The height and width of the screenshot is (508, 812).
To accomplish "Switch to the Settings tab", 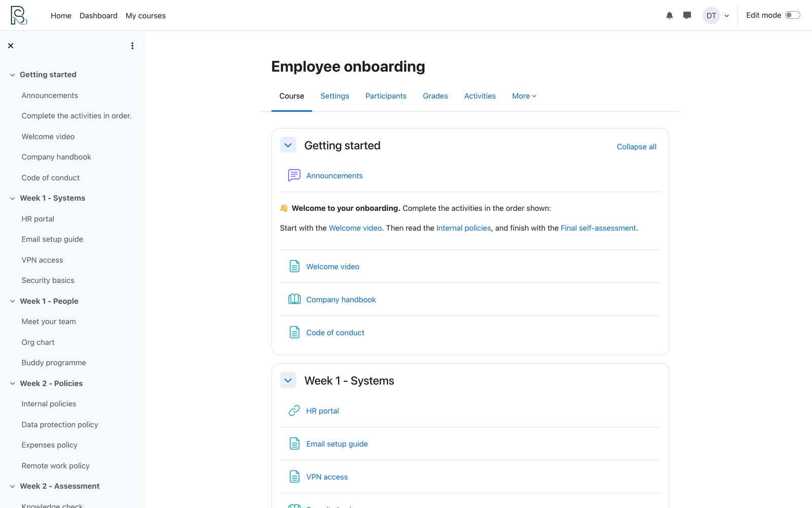I will (x=335, y=96).
